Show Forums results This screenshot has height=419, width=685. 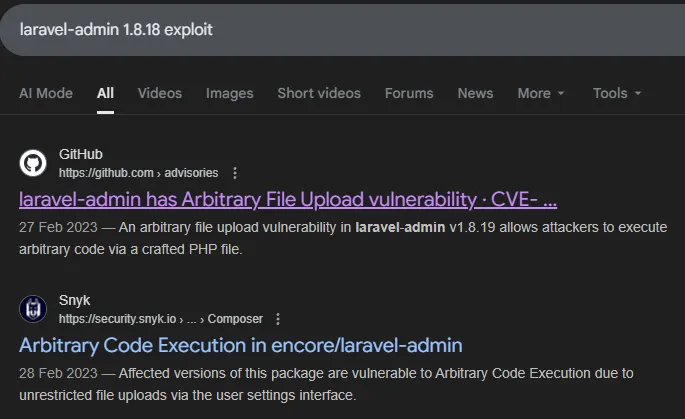pyautogui.click(x=409, y=93)
